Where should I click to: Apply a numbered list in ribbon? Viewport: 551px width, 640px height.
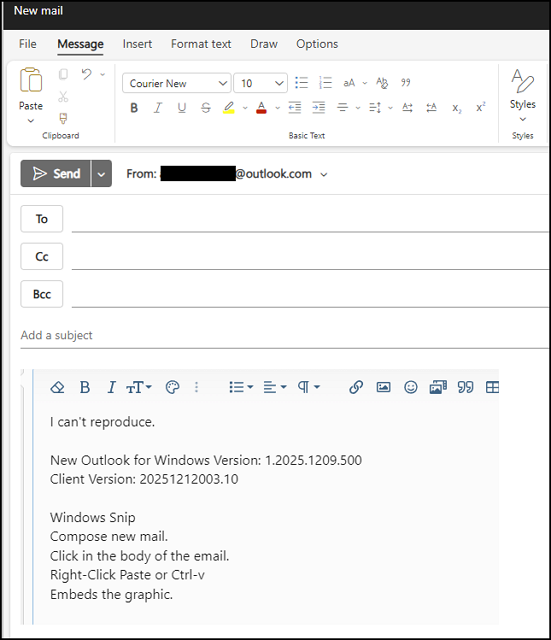(325, 83)
